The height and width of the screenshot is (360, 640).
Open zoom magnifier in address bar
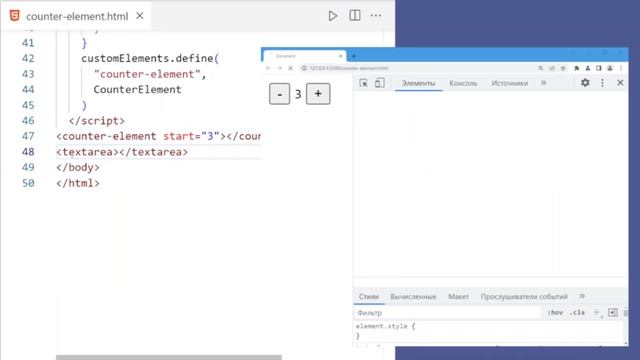point(541,68)
